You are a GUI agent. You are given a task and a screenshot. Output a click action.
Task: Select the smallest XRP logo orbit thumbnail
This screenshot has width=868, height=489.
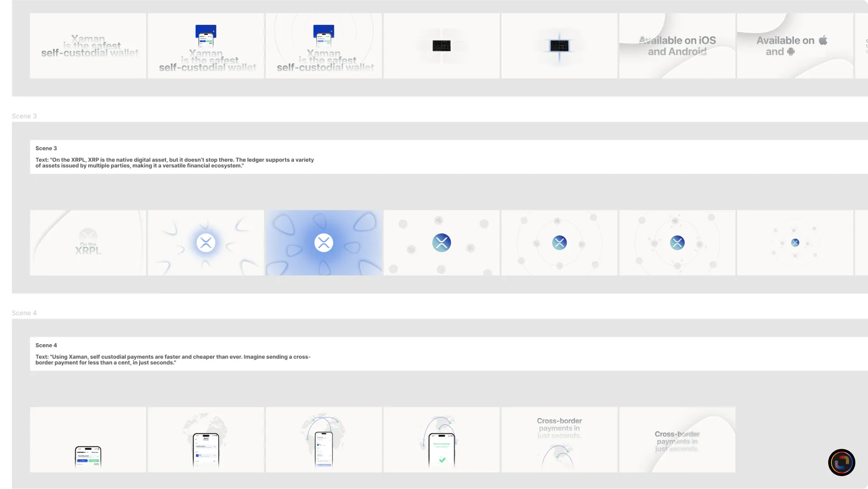795,243
